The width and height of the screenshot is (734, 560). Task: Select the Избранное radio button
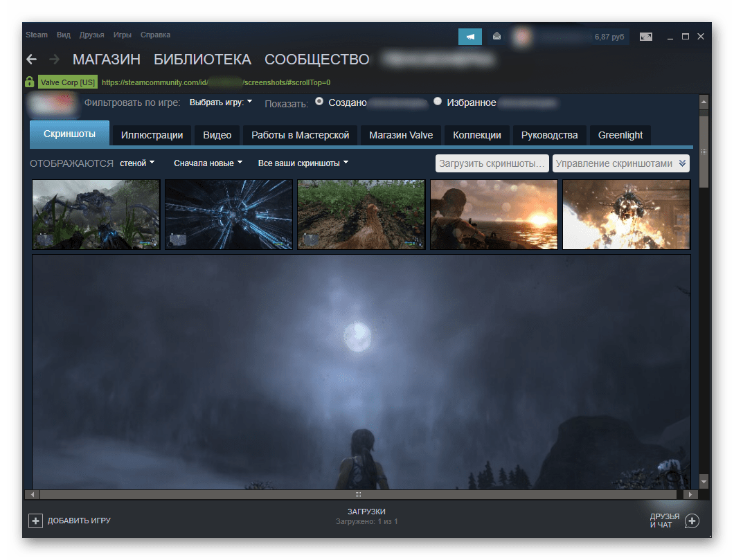pyautogui.click(x=438, y=102)
